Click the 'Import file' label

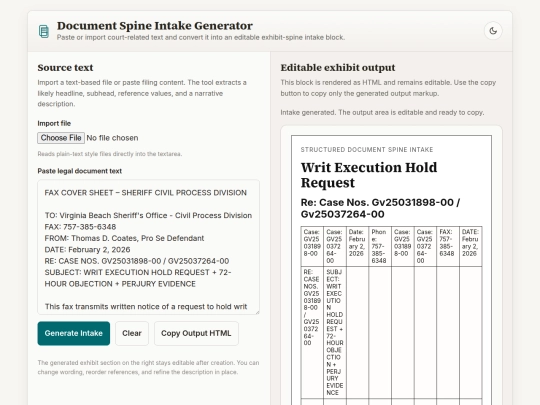click(x=54, y=123)
